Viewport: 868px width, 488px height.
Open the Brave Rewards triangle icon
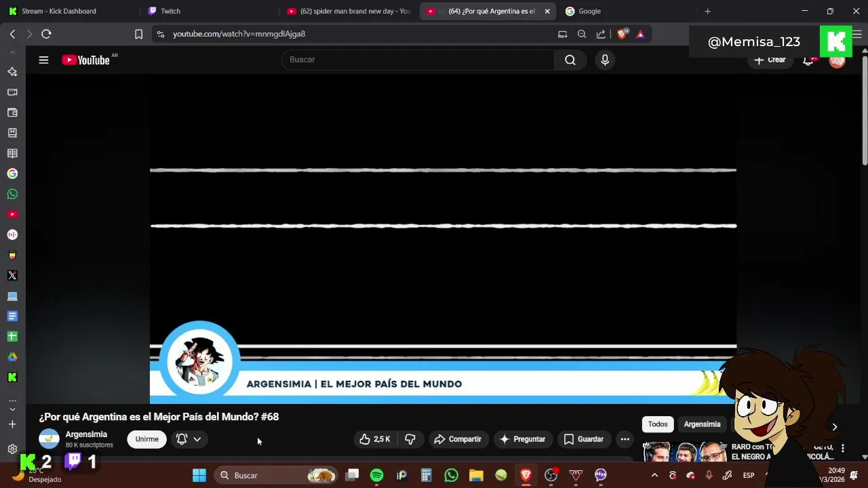point(640,34)
